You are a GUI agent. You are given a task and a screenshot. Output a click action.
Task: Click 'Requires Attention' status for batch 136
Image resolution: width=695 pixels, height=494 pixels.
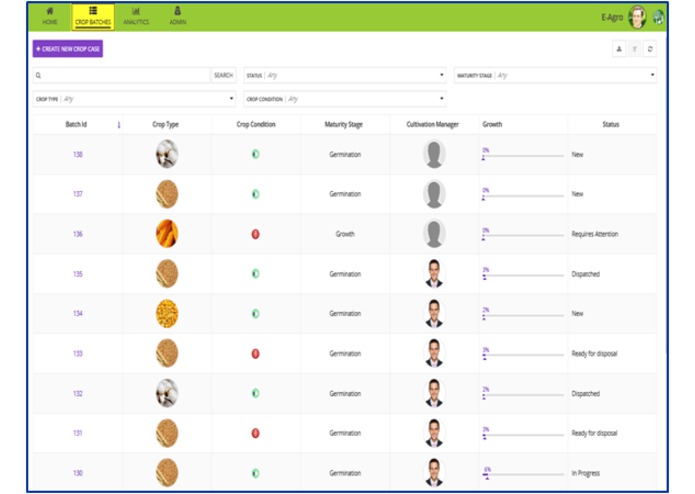(594, 234)
